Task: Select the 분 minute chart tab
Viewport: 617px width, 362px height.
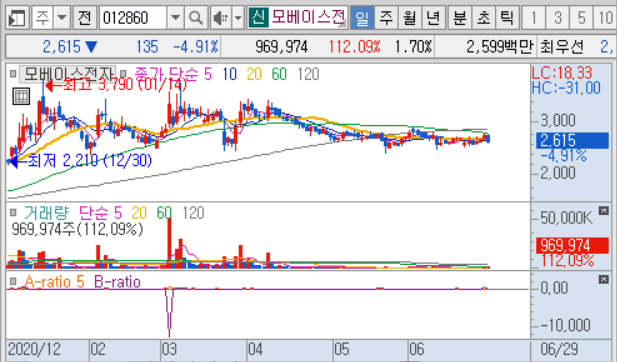Action: (459, 18)
